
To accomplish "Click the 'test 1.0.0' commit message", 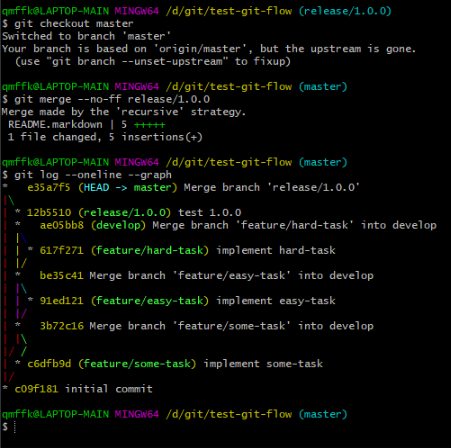I will 210,213.
